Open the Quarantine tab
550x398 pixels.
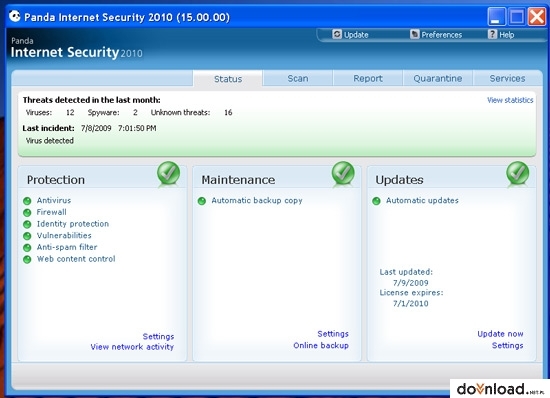click(x=437, y=78)
